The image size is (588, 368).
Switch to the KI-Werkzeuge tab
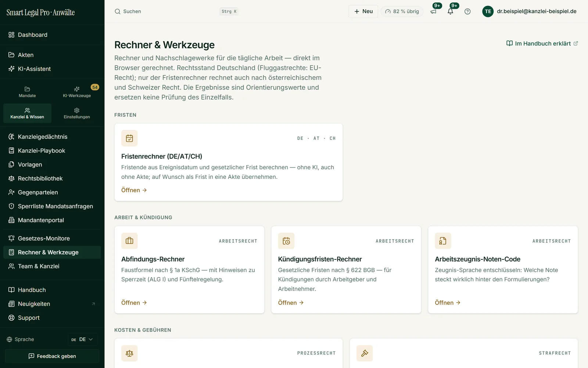(x=77, y=92)
